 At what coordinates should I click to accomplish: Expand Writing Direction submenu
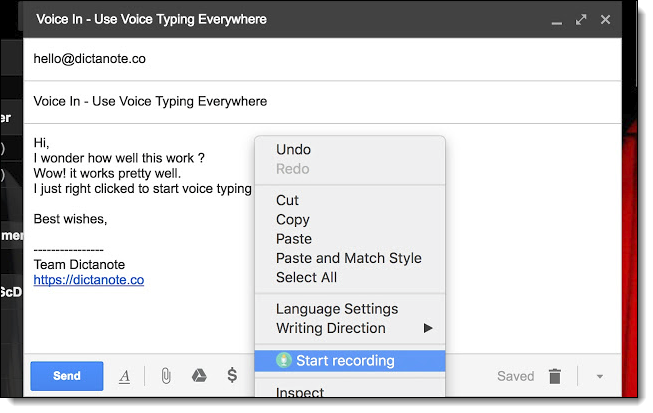350,328
